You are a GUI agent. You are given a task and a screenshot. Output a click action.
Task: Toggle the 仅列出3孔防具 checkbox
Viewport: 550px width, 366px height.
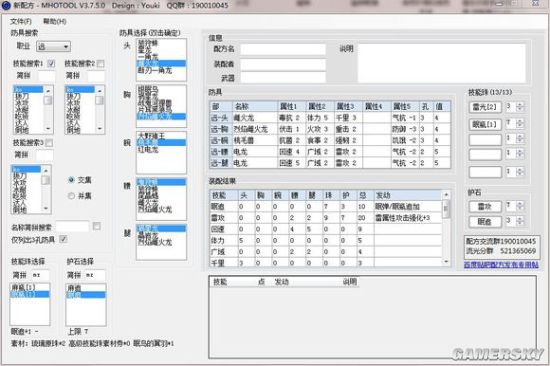63,239
